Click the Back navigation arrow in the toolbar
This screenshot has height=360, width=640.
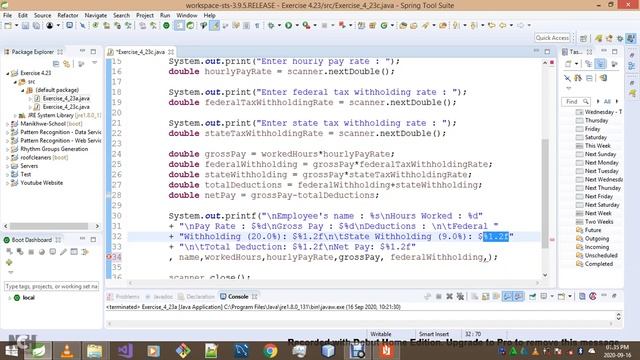click(x=502, y=26)
